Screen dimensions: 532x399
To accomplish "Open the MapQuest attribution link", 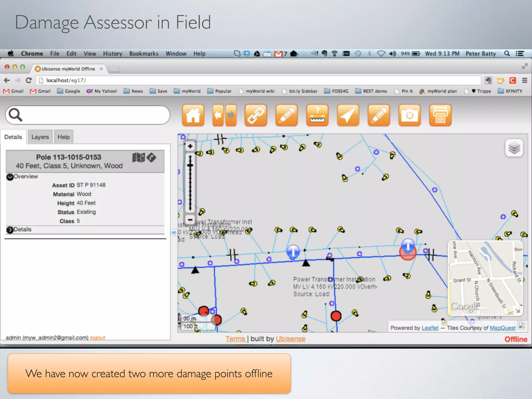I will 503,328.
